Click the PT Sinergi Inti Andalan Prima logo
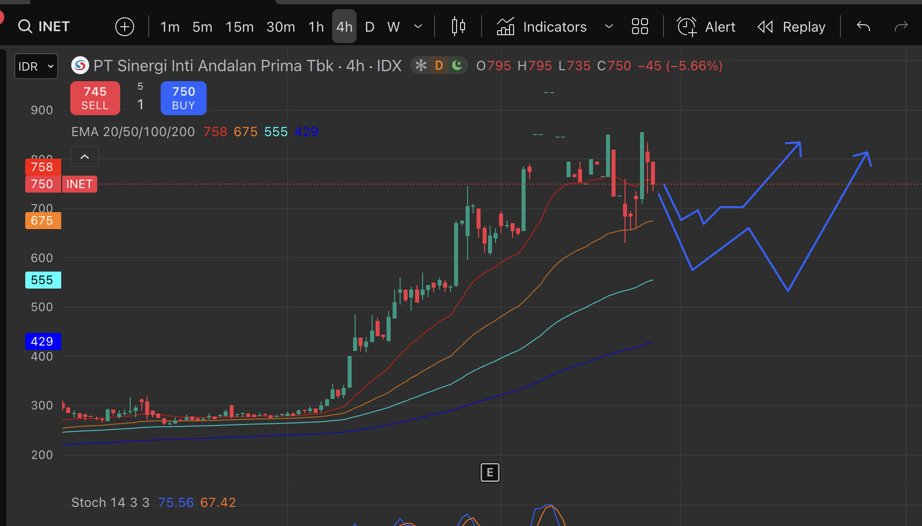Screen dimensions: 922x526 pos(80,65)
